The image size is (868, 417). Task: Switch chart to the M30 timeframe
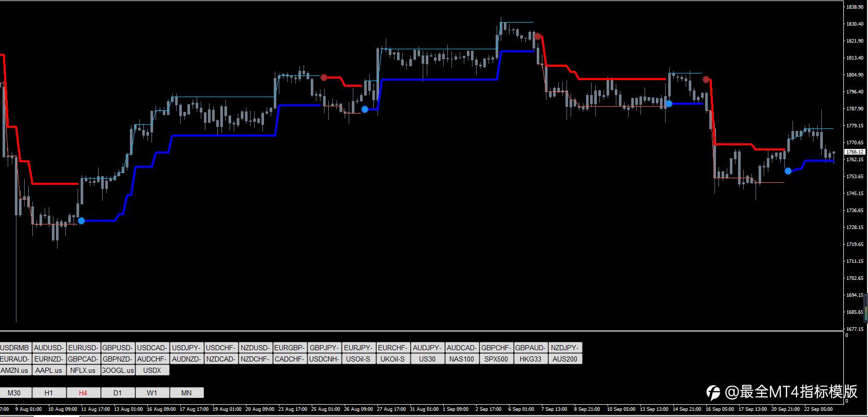point(14,393)
